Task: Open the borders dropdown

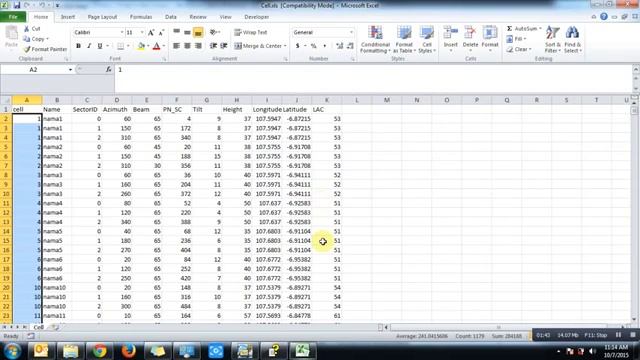Action: tap(128, 46)
